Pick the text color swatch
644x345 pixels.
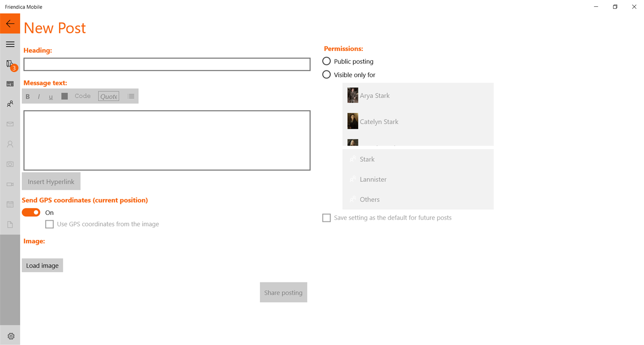click(64, 96)
